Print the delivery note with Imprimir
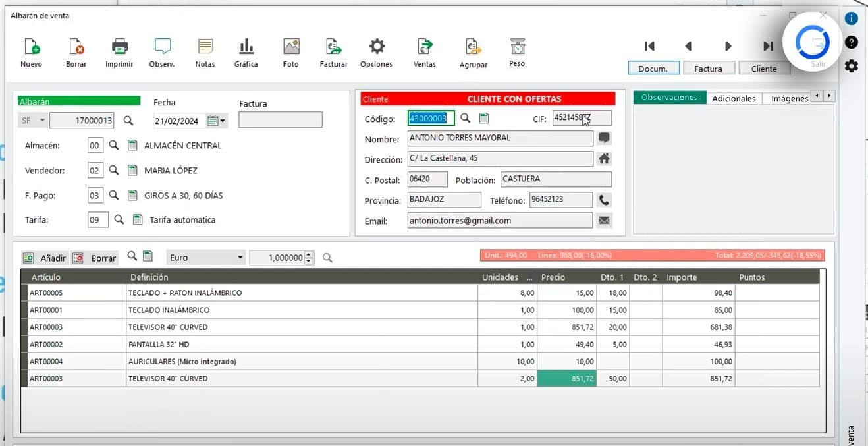The height and width of the screenshot is (446, 868). [119, 47]
